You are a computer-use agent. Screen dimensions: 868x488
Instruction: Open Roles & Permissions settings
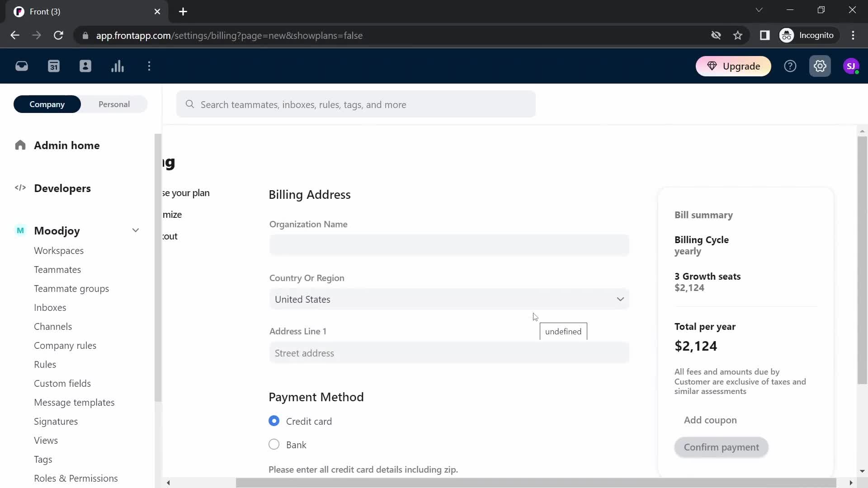point(76,479)
